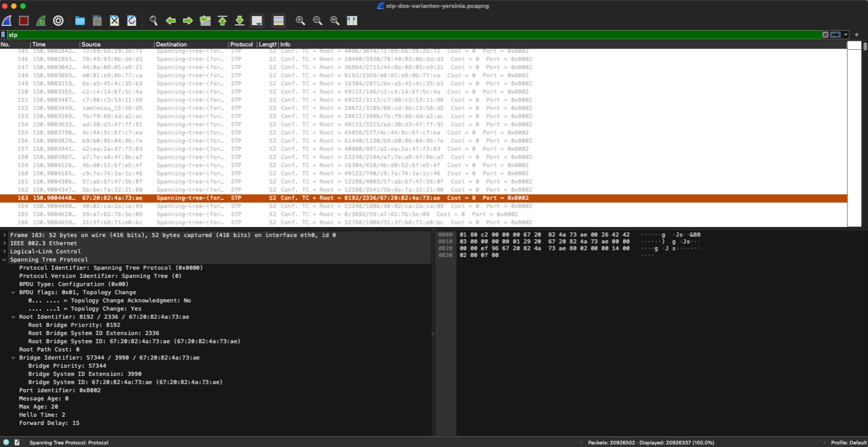Image resolution: width=868 pixels, height=447 pixels.
Task: Collapse the Spanning Tree Protocol section
Action: [x=5, y=260]
